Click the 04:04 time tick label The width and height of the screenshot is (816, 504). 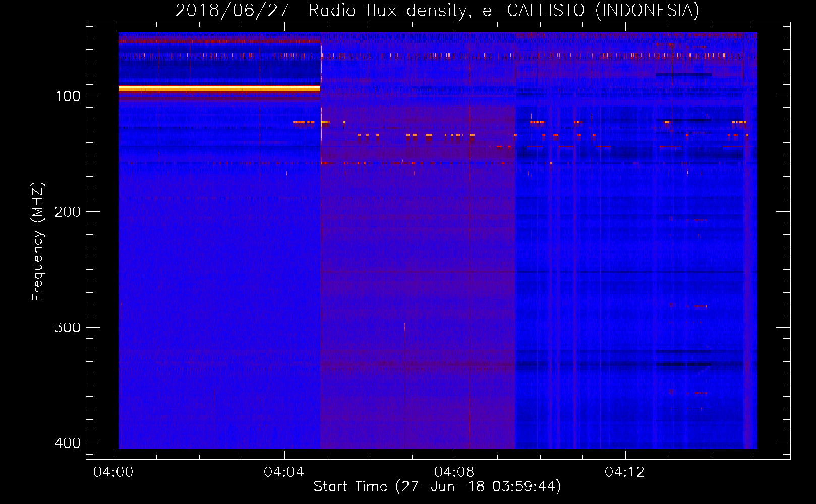(284, 472)
